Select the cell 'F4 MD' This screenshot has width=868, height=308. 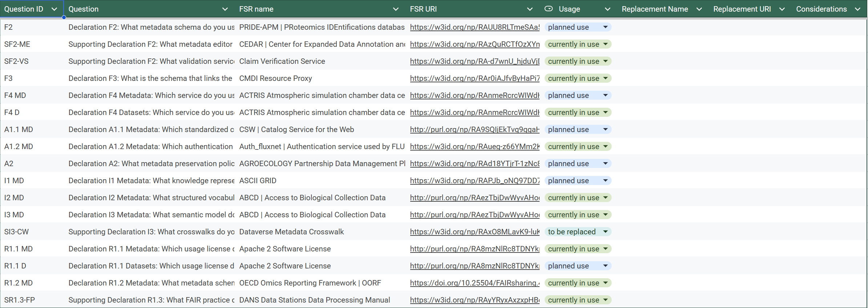[32, 95]
